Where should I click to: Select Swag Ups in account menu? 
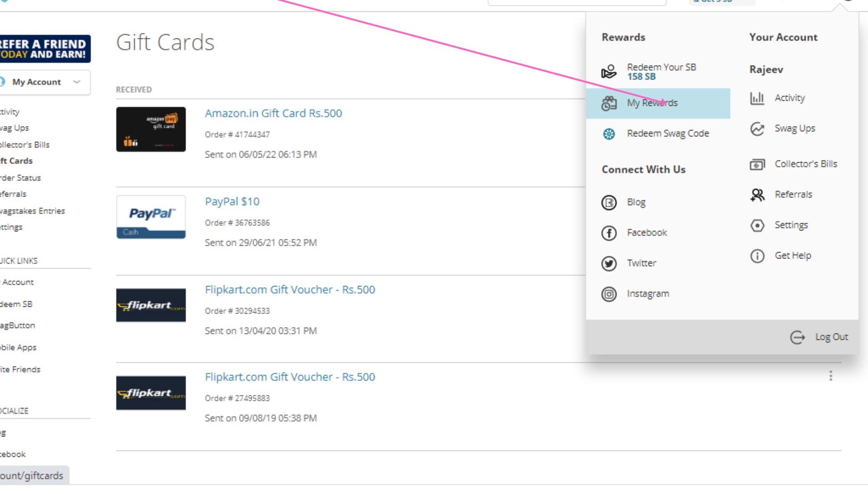pos(795,129)
